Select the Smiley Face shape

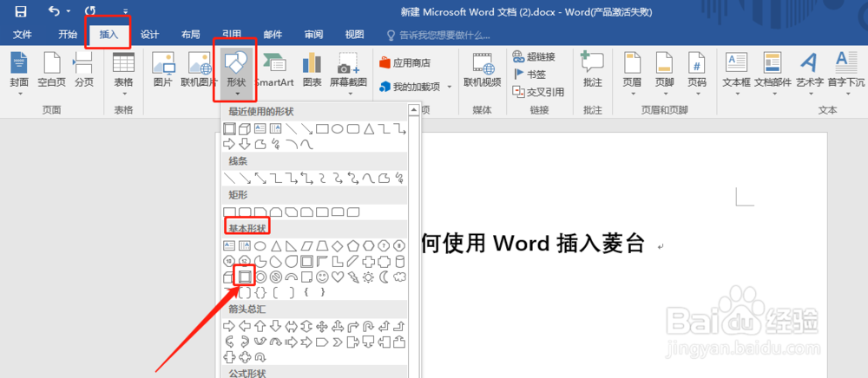point(322,276)
